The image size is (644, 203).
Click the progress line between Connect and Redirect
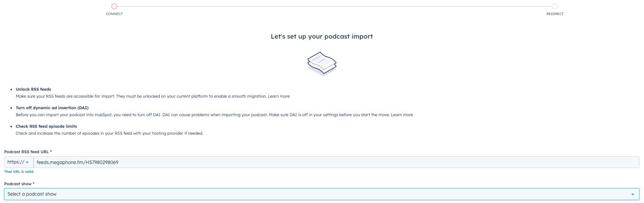click(335, 6)
